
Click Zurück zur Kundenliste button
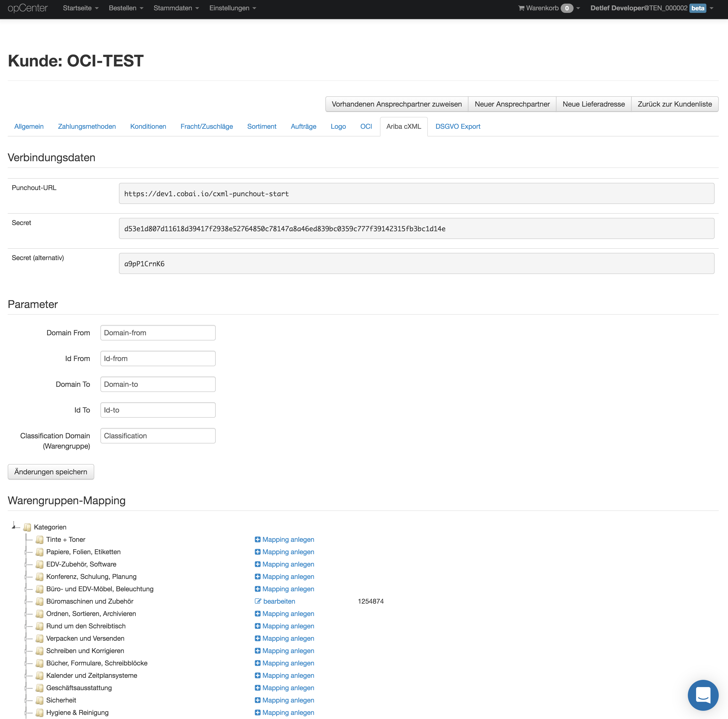[674, 104]
